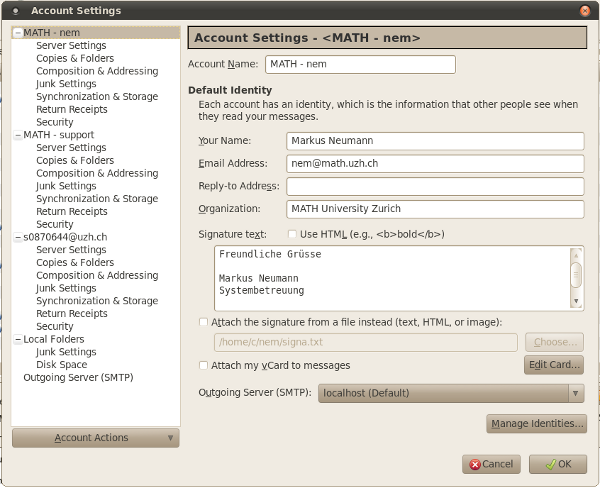Collapse the Local Folders tree node
The height and width of the screenshot is (488, 600).
coord(17,340)
